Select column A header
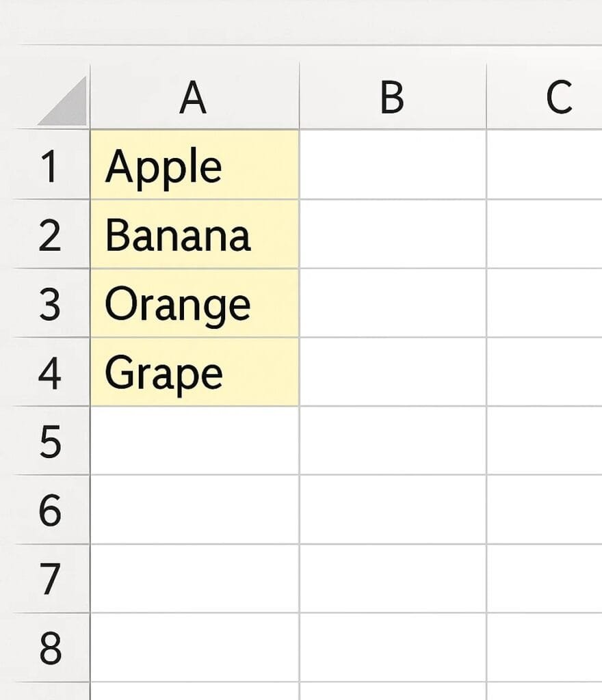Viewport: 602px width, 700px height. pos(194,97)
